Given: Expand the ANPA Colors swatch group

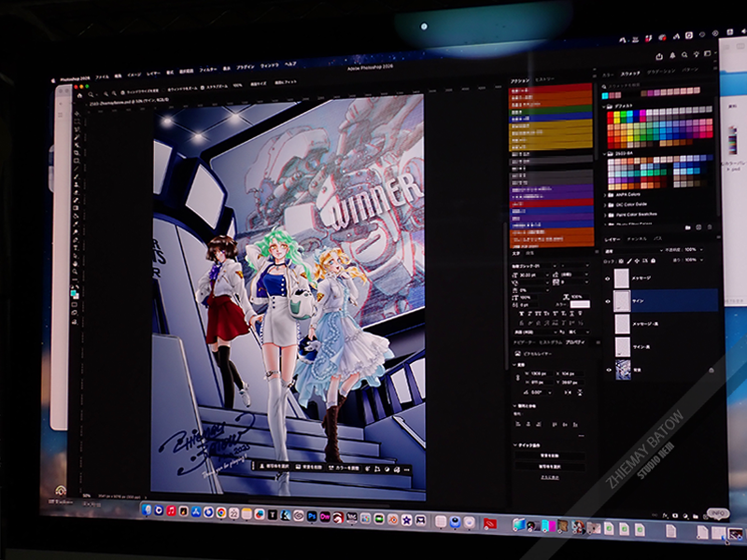Looking at the screenshot, I should [605, 195].
